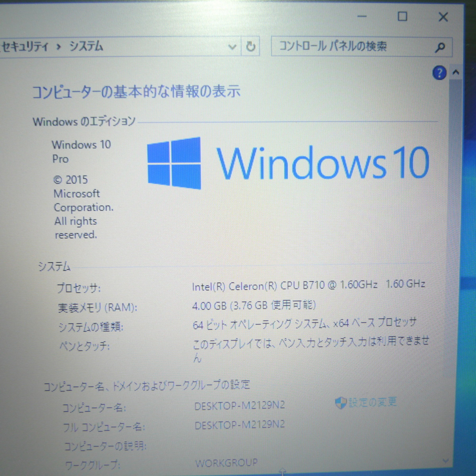Click the scrollbar up arrow

point(456,72)
